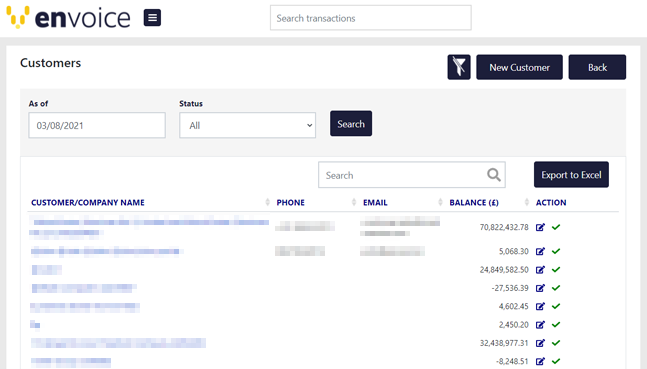Click the Export to Excel button

[571, 174]
